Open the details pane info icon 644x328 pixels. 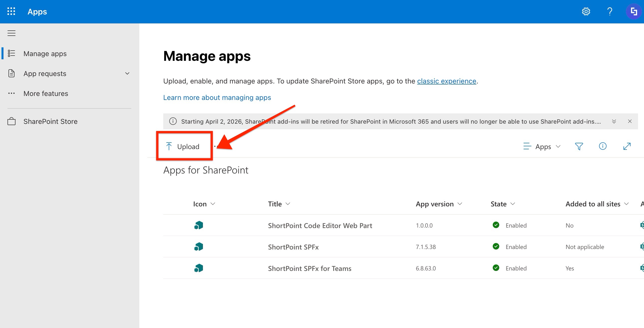point(603,146)
